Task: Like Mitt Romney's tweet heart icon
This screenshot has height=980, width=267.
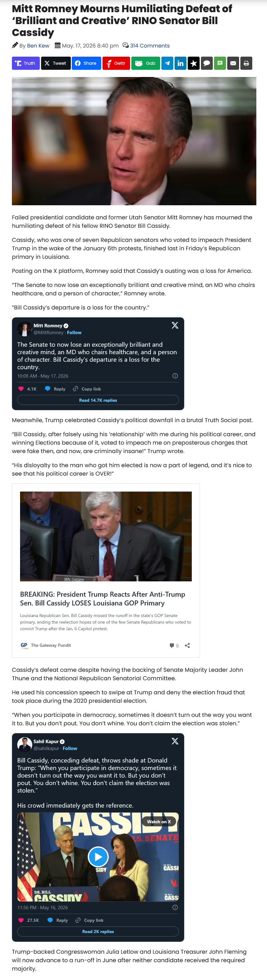Action: (21, 389)
